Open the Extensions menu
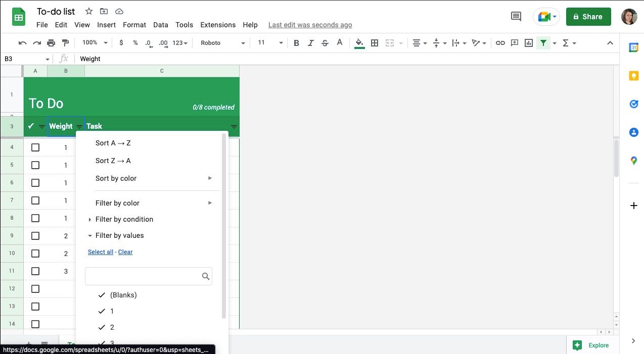 (218, 25)
